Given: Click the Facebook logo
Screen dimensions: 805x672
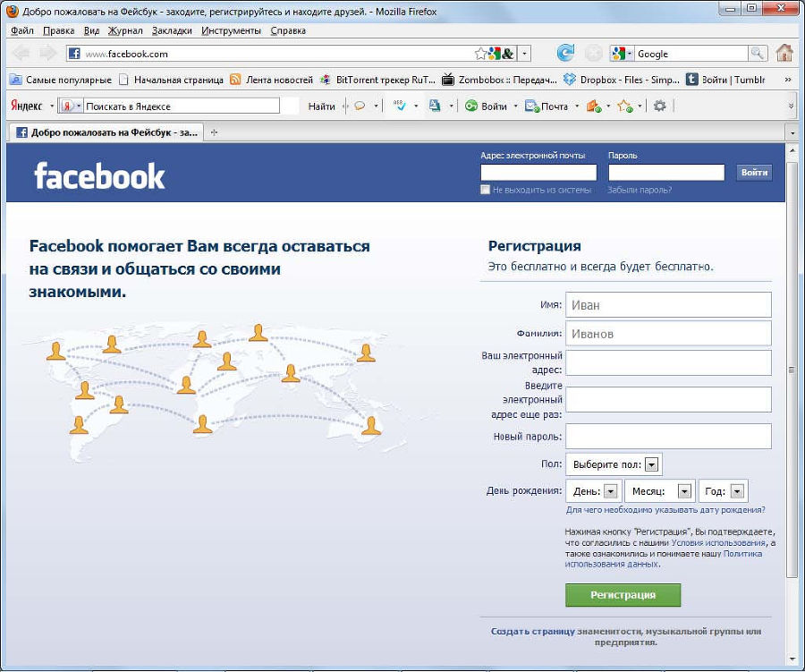Looking at the screenshot, I should point(99,175).
